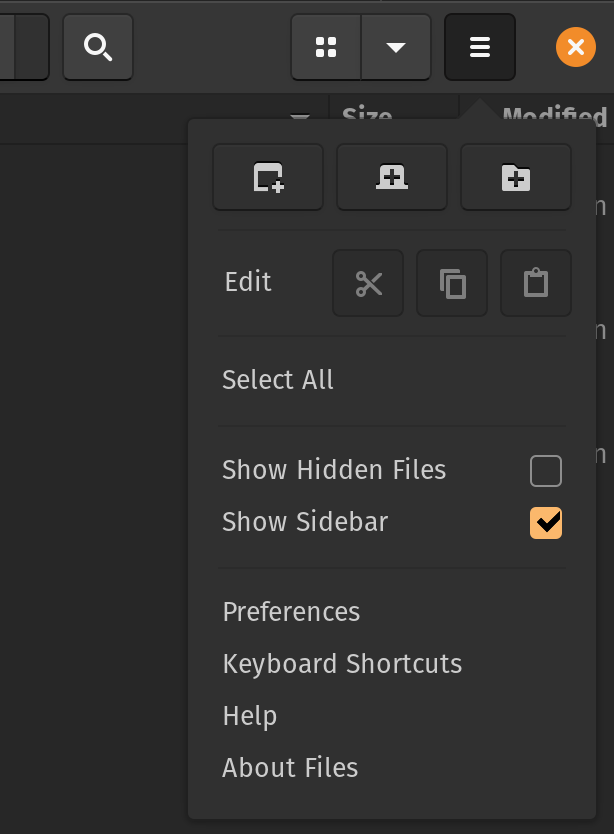Viewport: 614px width, 834px height.
Task: Cut the selection with the scissors icon
Action: [x=367, y=282]
